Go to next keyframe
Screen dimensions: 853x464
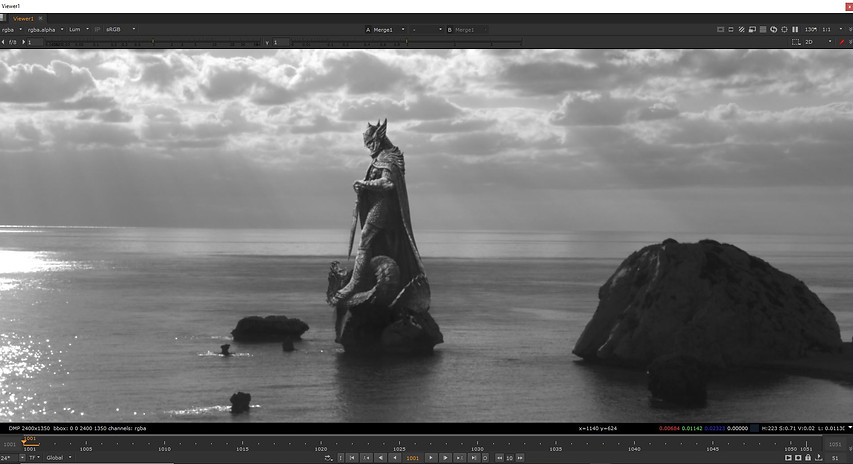pos(460,458)
